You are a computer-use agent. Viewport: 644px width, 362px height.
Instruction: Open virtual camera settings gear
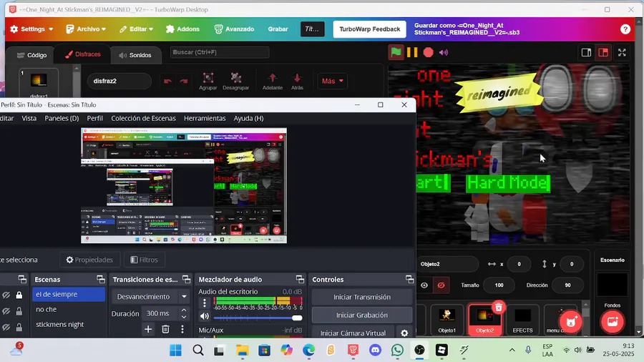coord(404,333)
